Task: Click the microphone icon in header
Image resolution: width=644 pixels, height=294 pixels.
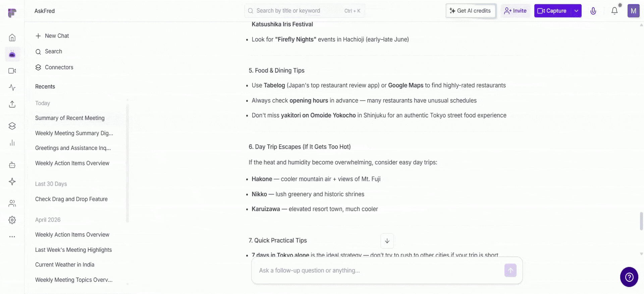Action: [x=593, y=11]
